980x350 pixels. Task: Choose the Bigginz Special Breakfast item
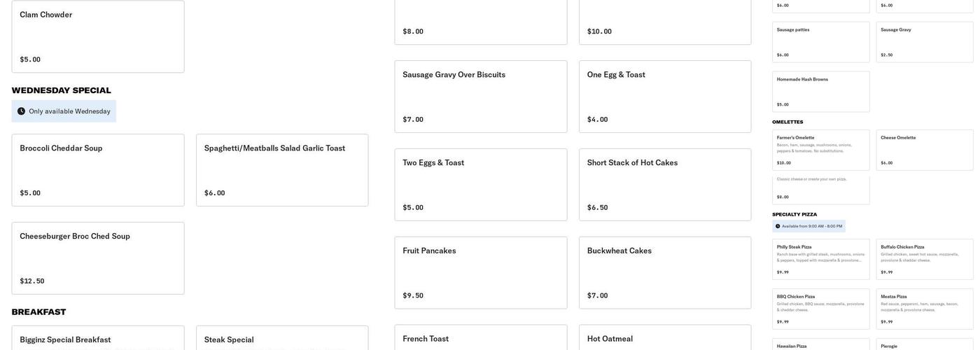tap(98, 339)
